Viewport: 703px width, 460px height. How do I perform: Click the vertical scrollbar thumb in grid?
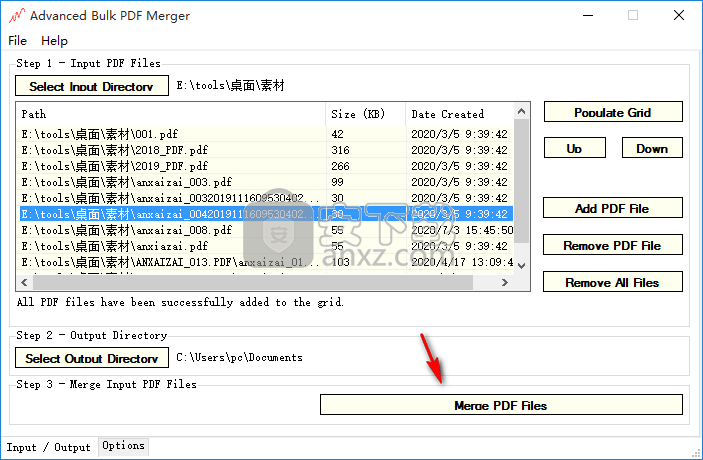(x=521, y=181)
